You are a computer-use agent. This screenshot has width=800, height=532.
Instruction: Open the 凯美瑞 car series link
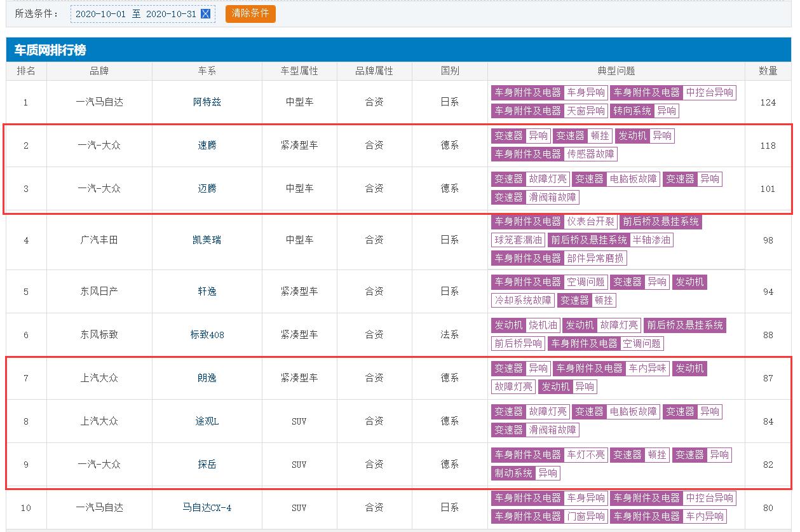coord(207,240)
